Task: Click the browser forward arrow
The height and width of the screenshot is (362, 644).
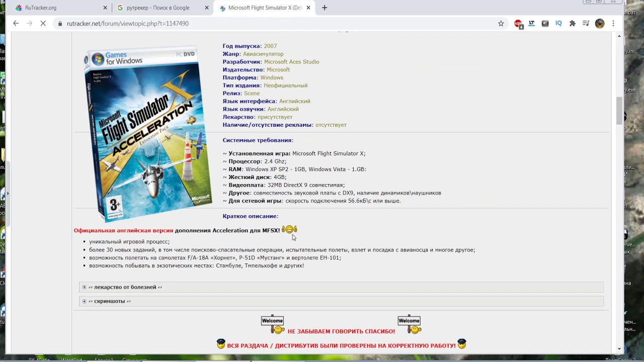Action: (x=29, y=23)
